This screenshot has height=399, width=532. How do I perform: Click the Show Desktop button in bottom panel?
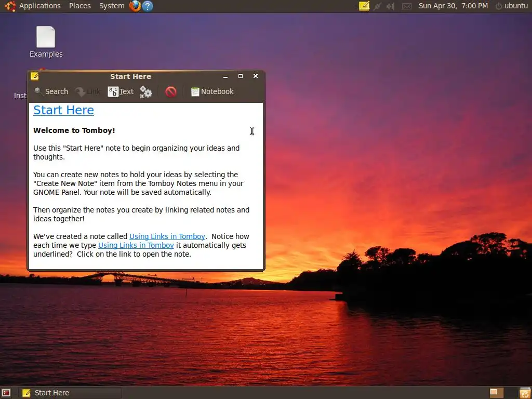coord(6,393)
